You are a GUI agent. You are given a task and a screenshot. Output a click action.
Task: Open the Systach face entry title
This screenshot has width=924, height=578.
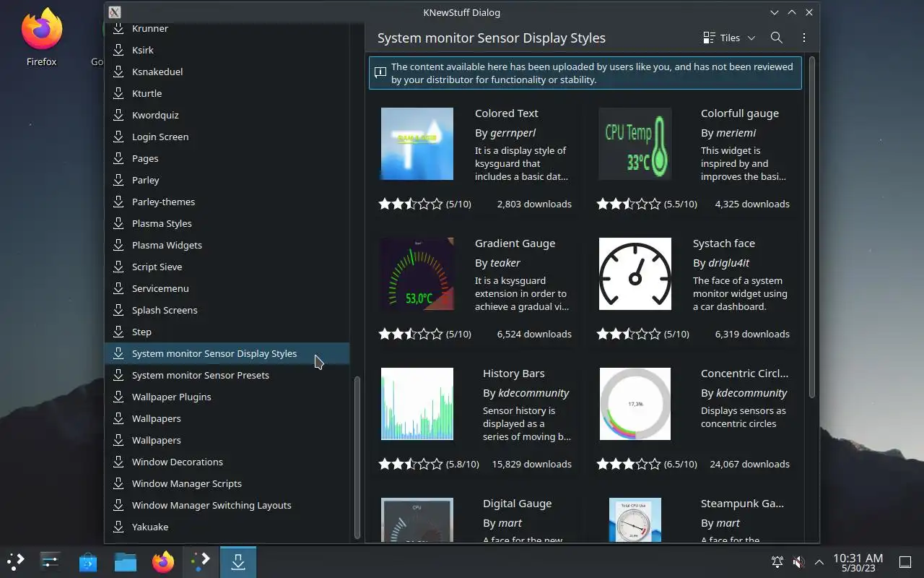723,243
